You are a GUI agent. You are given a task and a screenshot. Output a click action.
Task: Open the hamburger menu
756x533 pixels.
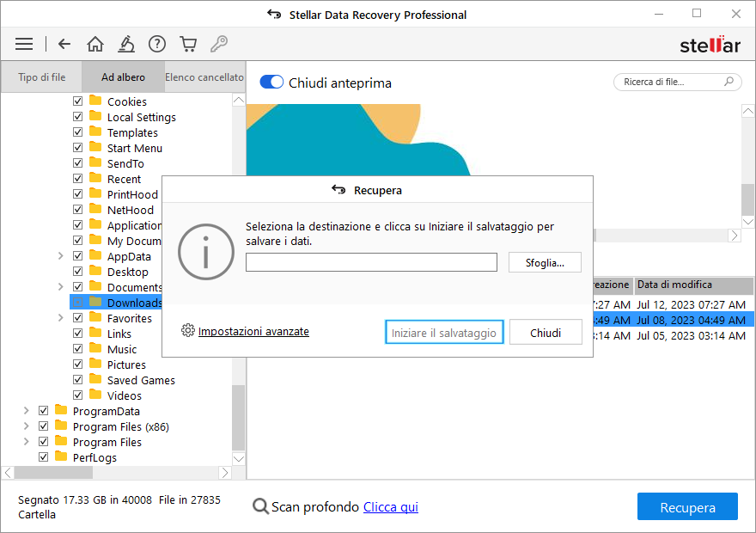(24, 44)
